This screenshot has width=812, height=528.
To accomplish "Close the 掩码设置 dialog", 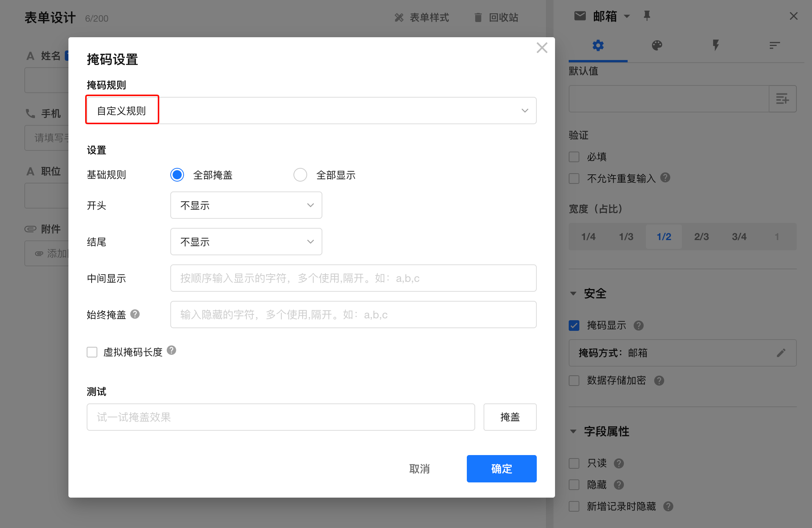I will click(542, 48).
